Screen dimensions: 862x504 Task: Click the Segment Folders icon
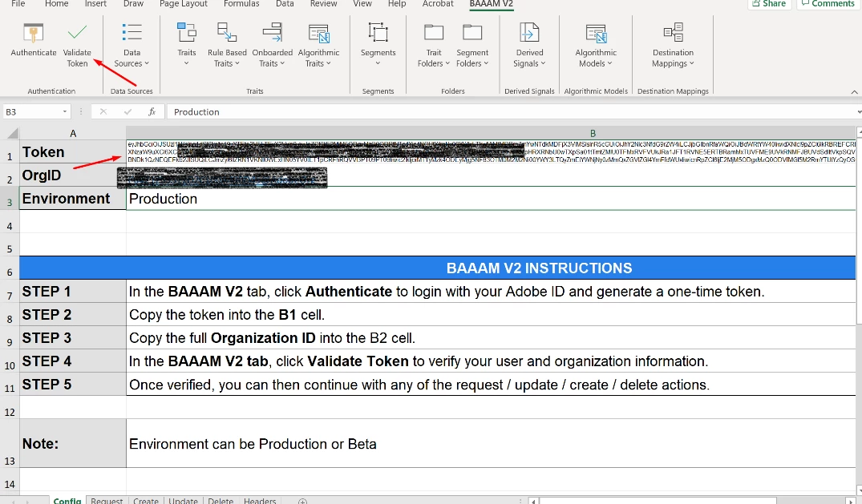coord(472,32)
